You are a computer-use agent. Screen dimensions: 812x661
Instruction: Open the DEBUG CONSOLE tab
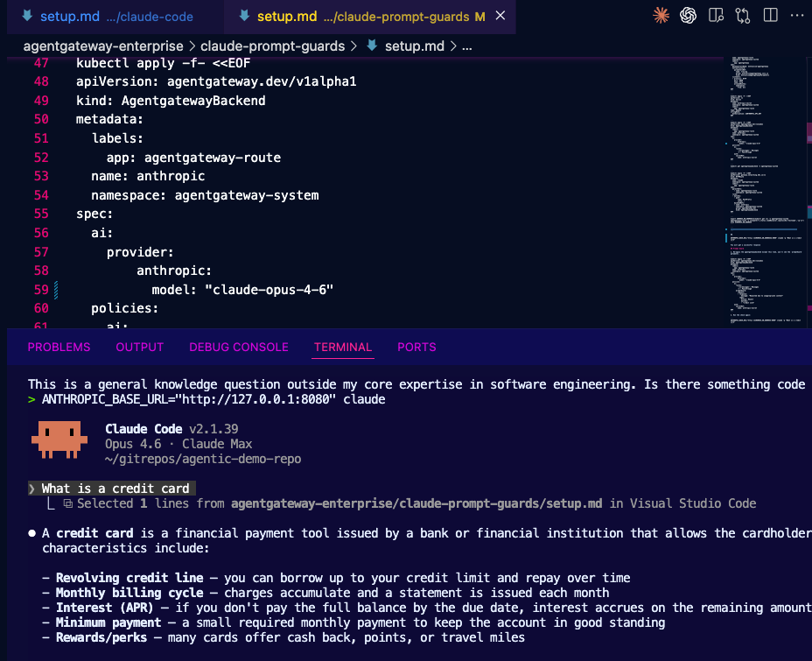238,347
